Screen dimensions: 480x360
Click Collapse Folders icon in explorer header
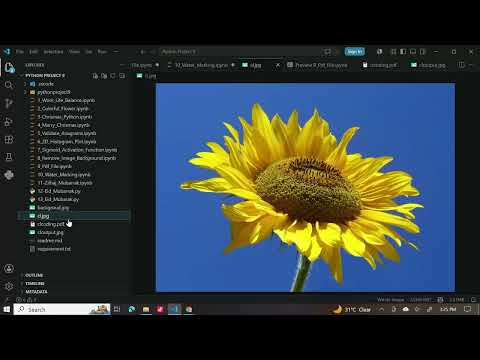coord(122,76)
